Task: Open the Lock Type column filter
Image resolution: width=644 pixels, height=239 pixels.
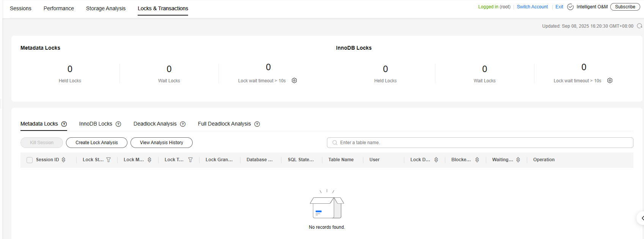Action: click(x=190, y=160)
